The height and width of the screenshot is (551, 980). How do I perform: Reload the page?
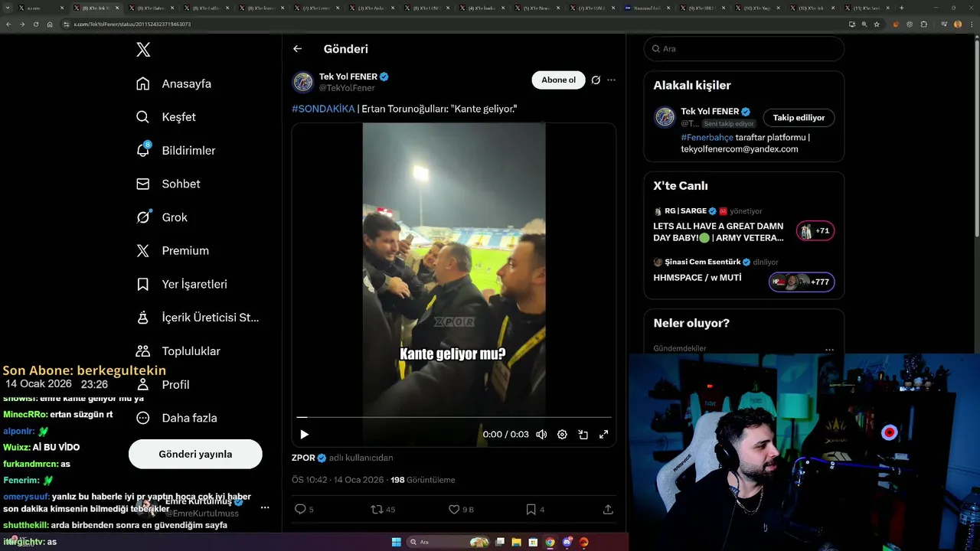point(36,24)
